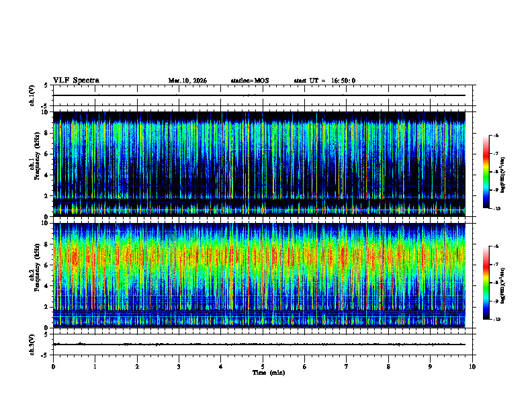Click the "start UT = 16:50:0" header text
This screenshot has width=532, height=411.
coord(324,81)
